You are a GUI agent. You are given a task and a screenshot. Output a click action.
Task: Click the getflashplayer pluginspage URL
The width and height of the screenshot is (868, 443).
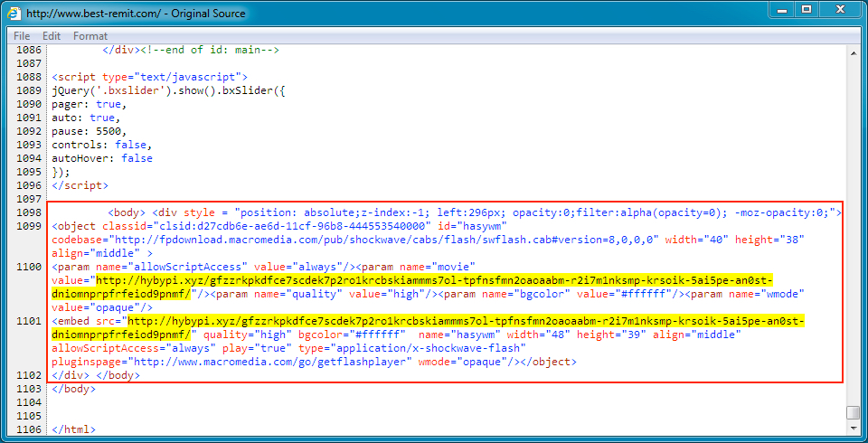coord(270,363)
